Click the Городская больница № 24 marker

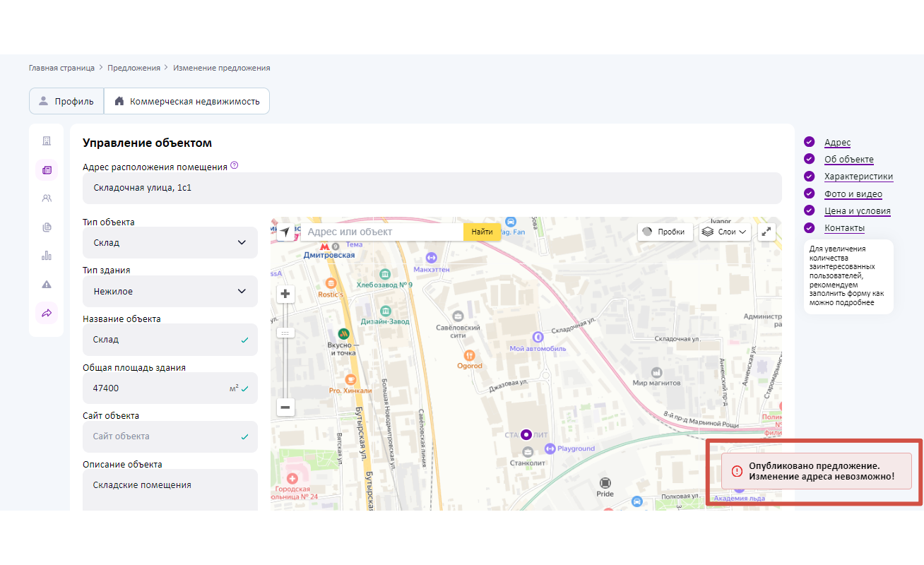click(292, 479)
